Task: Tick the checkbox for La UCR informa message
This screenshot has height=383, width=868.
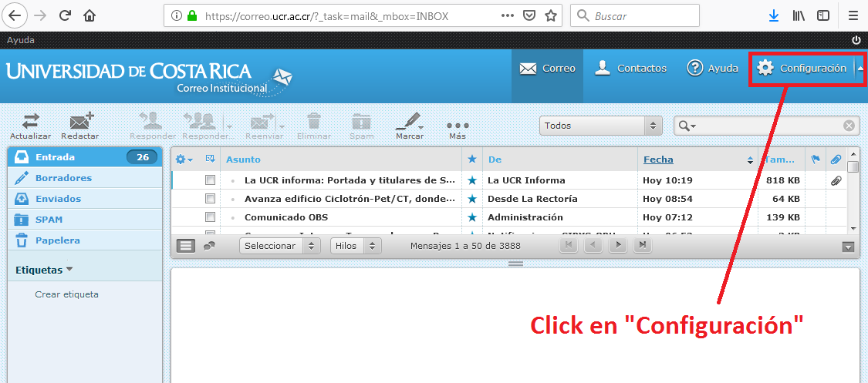Action: click(x=210, y=180)
